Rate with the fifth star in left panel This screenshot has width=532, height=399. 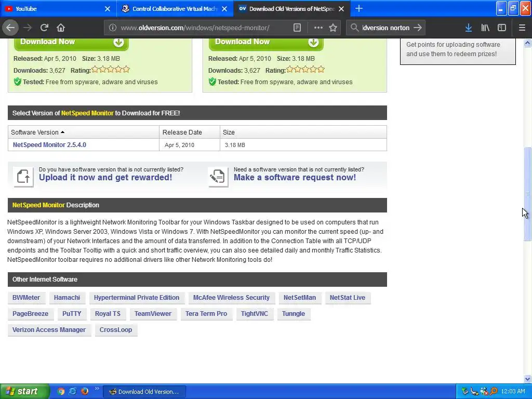126,70
